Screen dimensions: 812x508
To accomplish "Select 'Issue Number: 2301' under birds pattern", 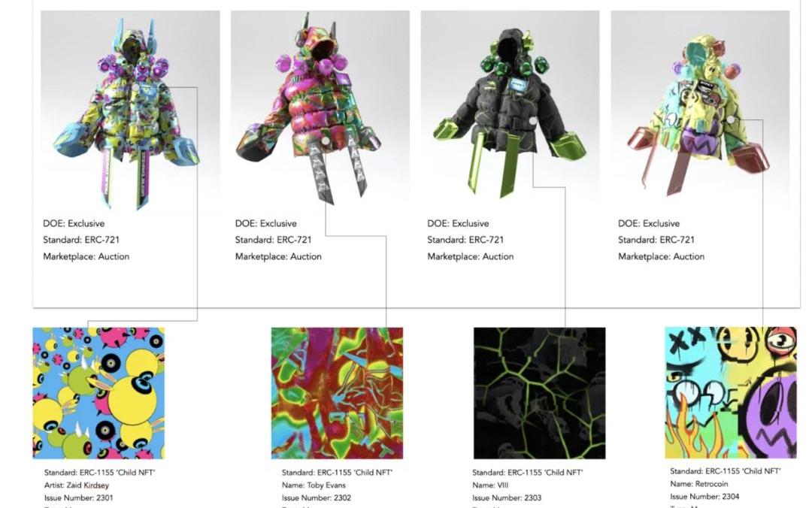I will [x=79, y=497].
